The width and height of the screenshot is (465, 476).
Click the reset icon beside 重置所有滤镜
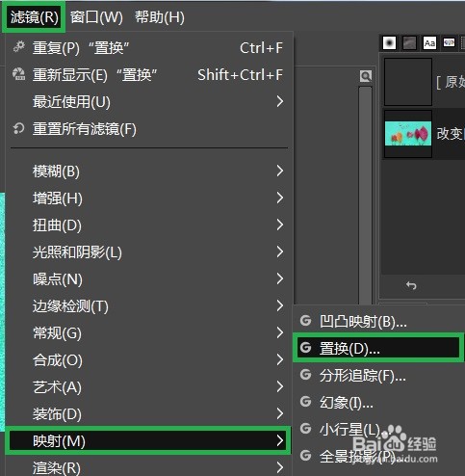18,128
